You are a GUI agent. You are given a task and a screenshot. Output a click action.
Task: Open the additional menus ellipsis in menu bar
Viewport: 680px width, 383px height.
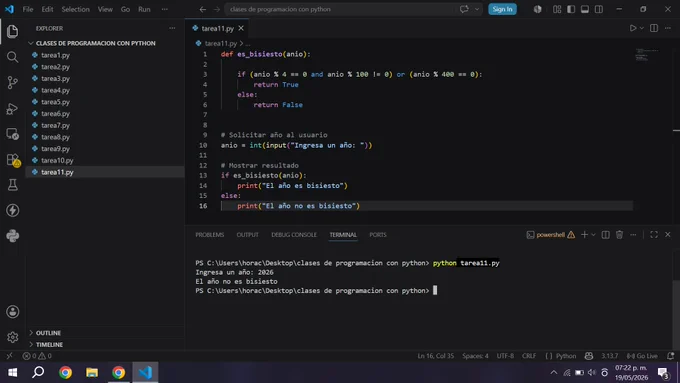[x=164, y=9]
